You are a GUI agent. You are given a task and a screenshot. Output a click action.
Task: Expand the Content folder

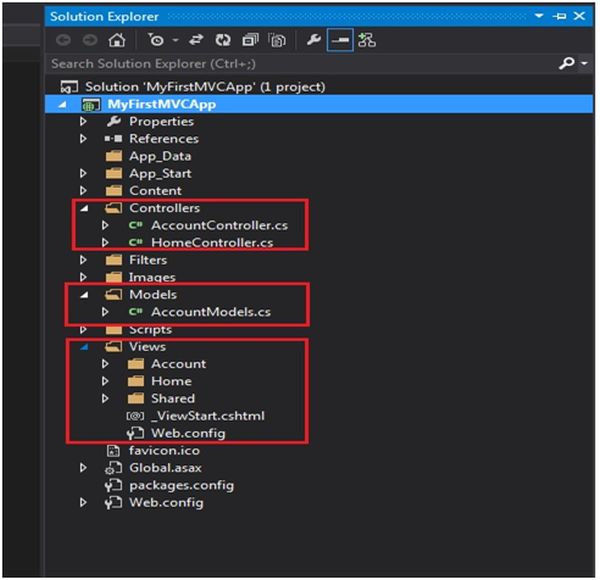(83, 191)
